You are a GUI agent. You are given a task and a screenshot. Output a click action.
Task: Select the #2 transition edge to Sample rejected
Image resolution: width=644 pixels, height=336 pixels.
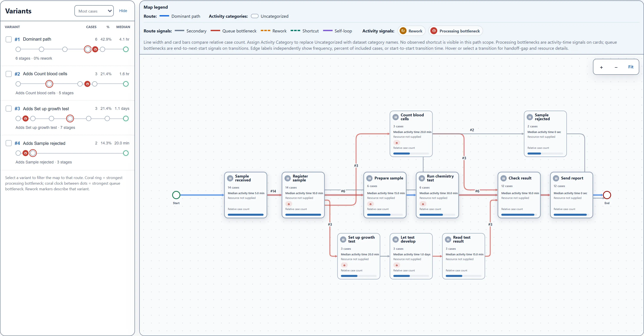pos(472,130)
